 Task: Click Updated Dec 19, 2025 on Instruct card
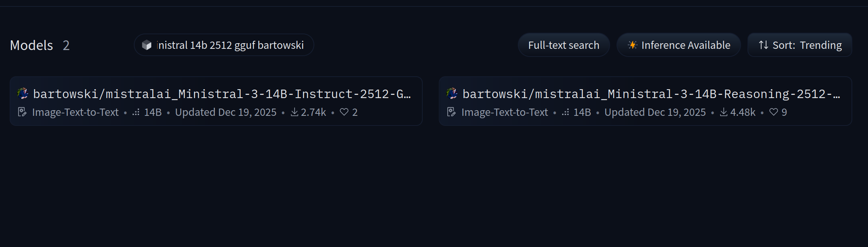pyautogui.click(x=226, y=112)
